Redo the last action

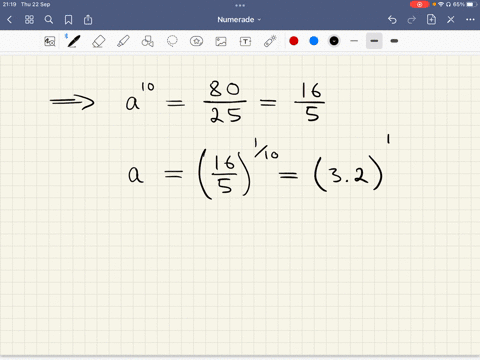[412, 20]
